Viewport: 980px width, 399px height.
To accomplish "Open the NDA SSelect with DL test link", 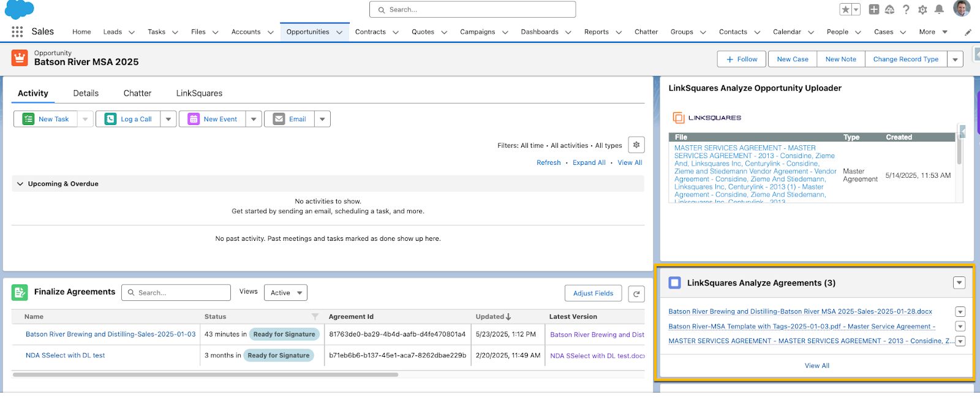I will [x=65, y=355].
